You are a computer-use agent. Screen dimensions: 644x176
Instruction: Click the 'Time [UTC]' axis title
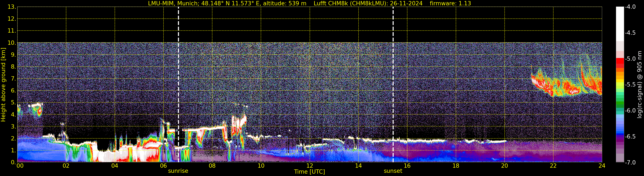(x=310, y=172)
